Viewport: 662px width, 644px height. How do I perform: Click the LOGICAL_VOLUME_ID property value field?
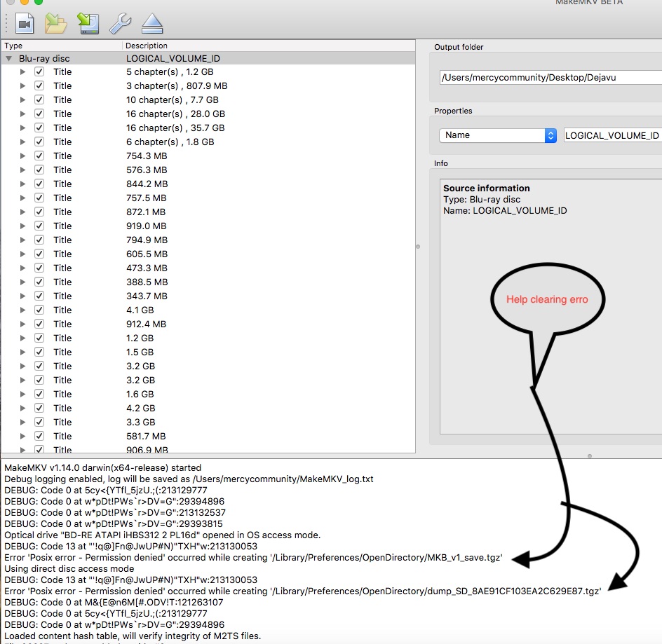(613, 135)
